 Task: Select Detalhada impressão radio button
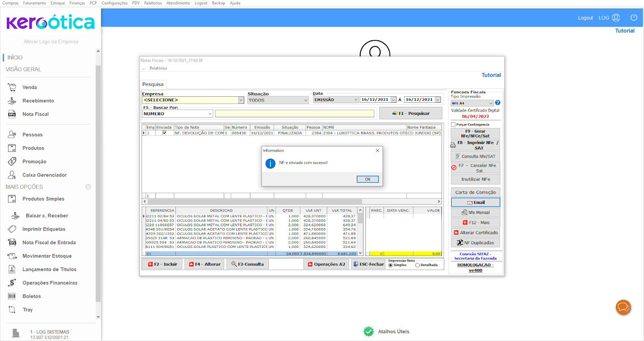(x=417, y=265)
